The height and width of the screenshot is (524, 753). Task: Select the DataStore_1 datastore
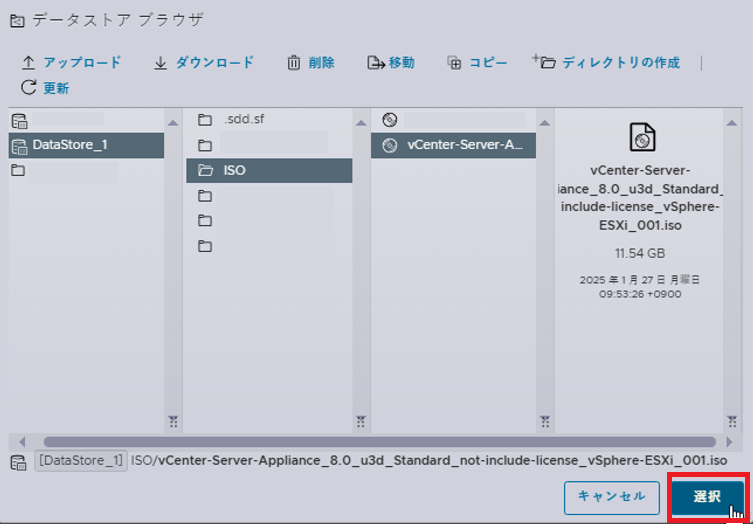click(x=86, y=145)
